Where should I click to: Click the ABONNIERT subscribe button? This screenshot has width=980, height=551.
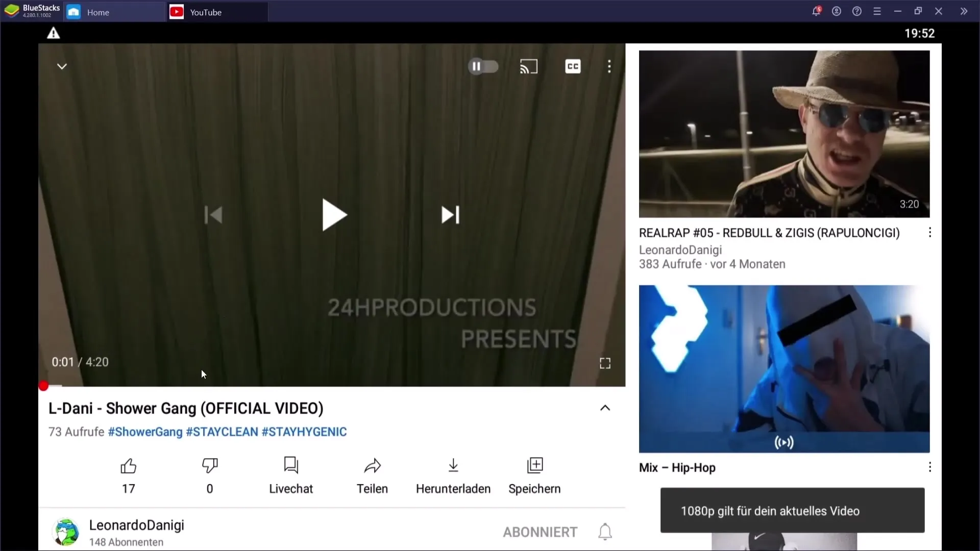[x=540, y=532]
